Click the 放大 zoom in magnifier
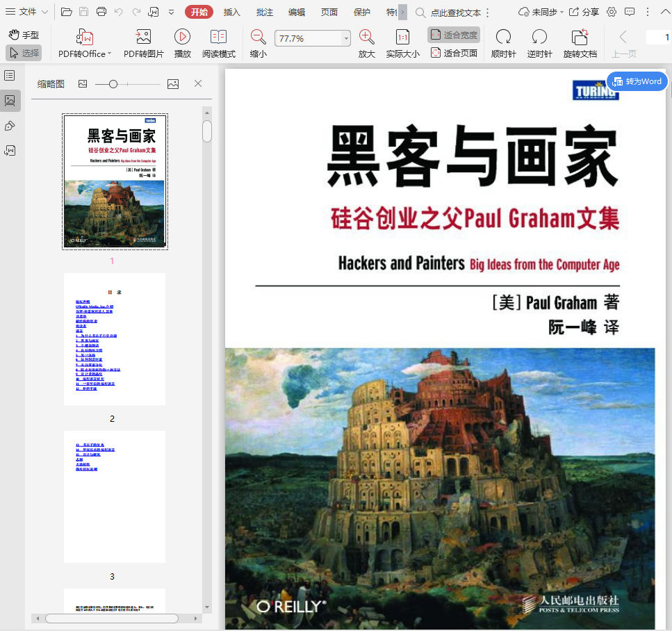Viewport: 672px width, 631px height. tap(366, 43)
